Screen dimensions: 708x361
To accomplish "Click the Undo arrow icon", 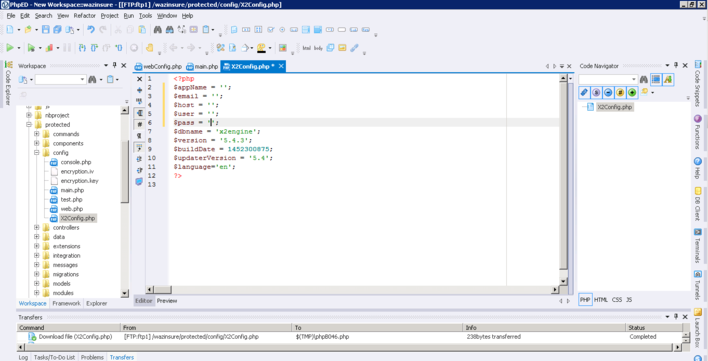I will pyautogui.click(x=91, y=30).
